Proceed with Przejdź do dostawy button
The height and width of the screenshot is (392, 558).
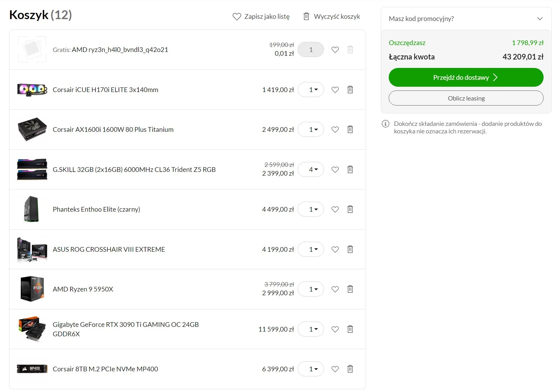coord(466,77)
